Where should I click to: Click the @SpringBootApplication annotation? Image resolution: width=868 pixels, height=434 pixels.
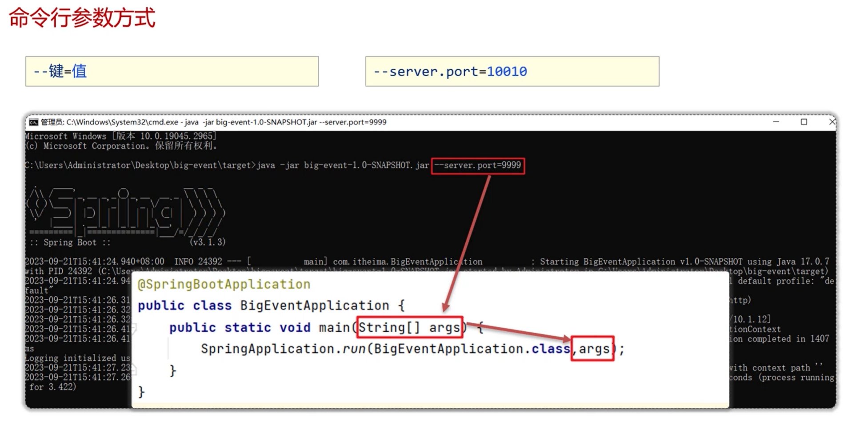[224, 284]
